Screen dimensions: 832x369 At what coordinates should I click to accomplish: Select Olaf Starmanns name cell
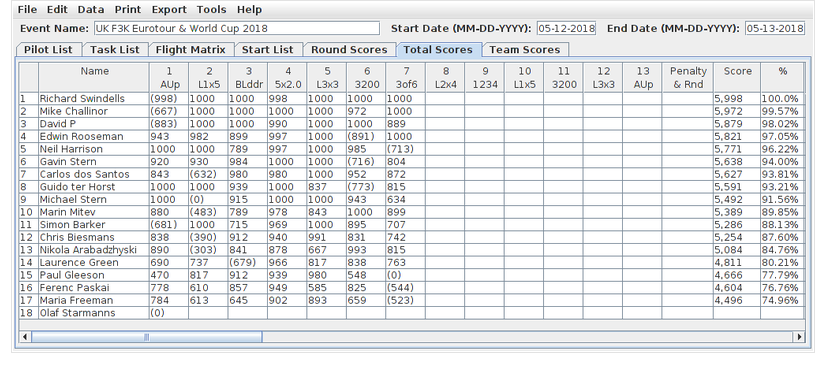click(x=94, y=313)
